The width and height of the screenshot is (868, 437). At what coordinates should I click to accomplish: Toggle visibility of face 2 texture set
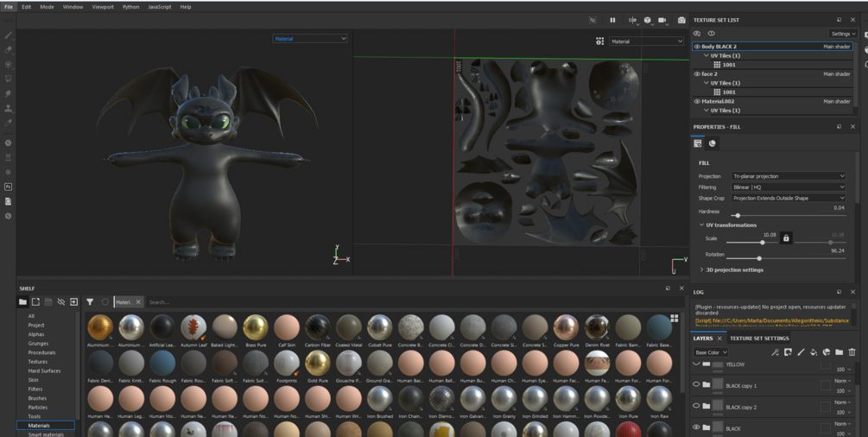697,74
